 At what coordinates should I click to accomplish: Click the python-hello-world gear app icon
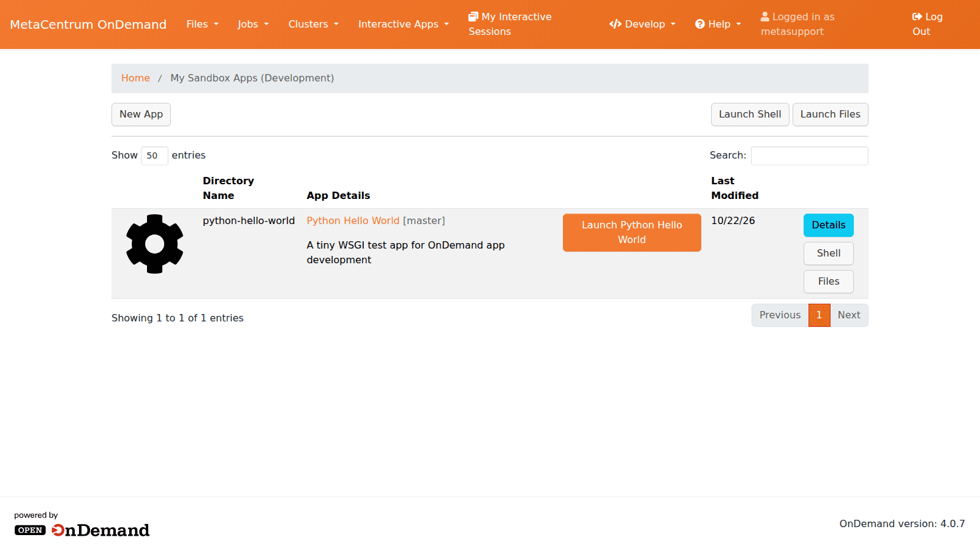click(x=154, y=244)
